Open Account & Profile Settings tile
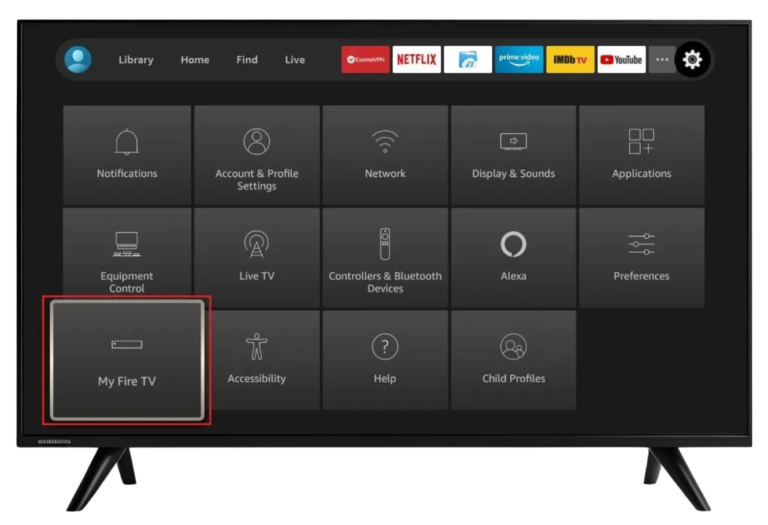 pos(257,155)
